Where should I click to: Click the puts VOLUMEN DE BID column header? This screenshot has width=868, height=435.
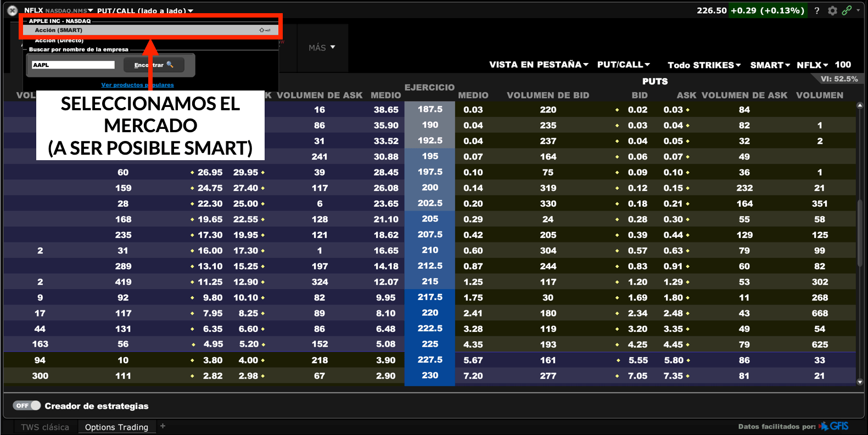pyautogui.click(x=548, y=95)
